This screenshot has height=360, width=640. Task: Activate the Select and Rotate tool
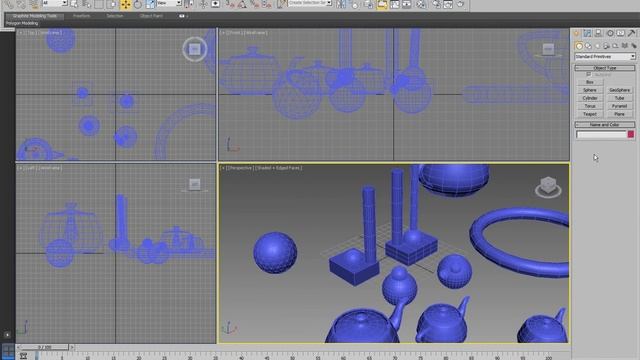138,4
